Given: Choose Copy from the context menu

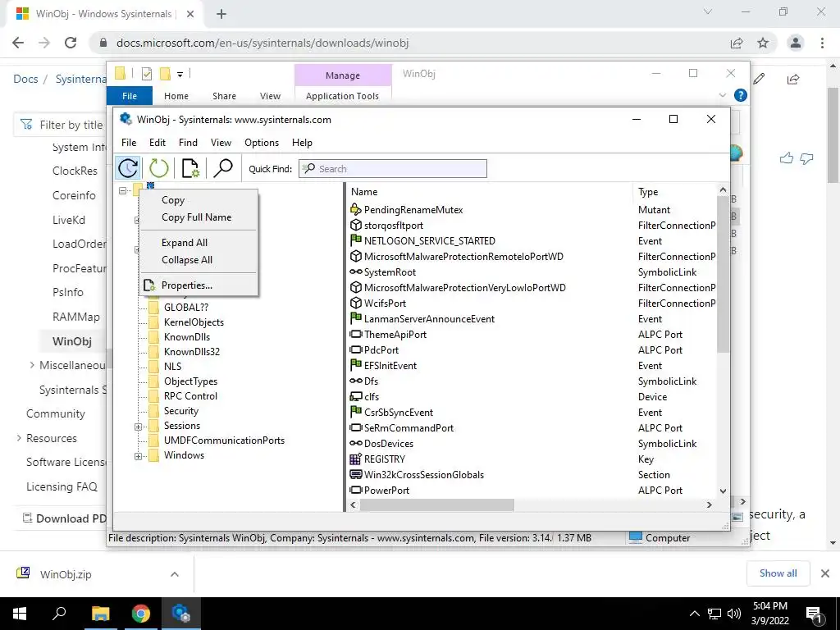Looking at the screenshot, I should [173, 200].
